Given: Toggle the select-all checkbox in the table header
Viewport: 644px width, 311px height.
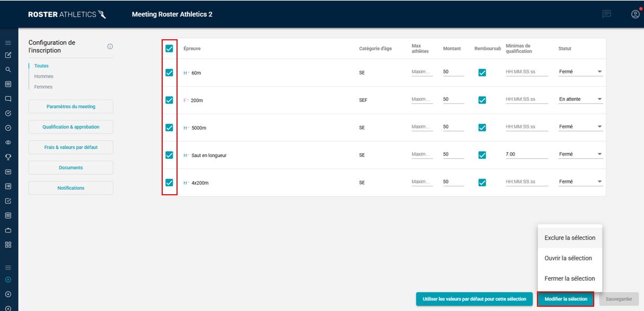Looking at the screenshot, I should point(169,48).
